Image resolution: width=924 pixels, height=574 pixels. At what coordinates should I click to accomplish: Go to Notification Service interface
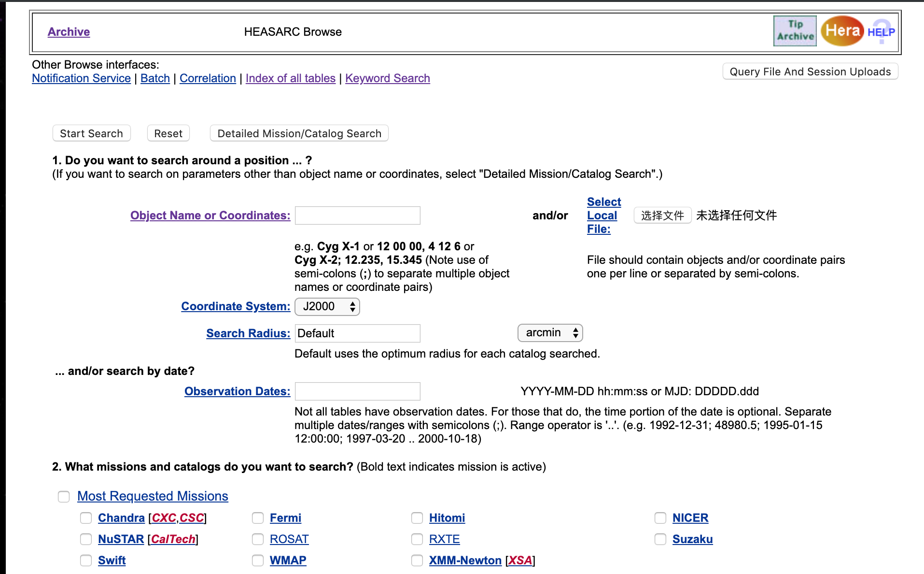tap(81, 78)
